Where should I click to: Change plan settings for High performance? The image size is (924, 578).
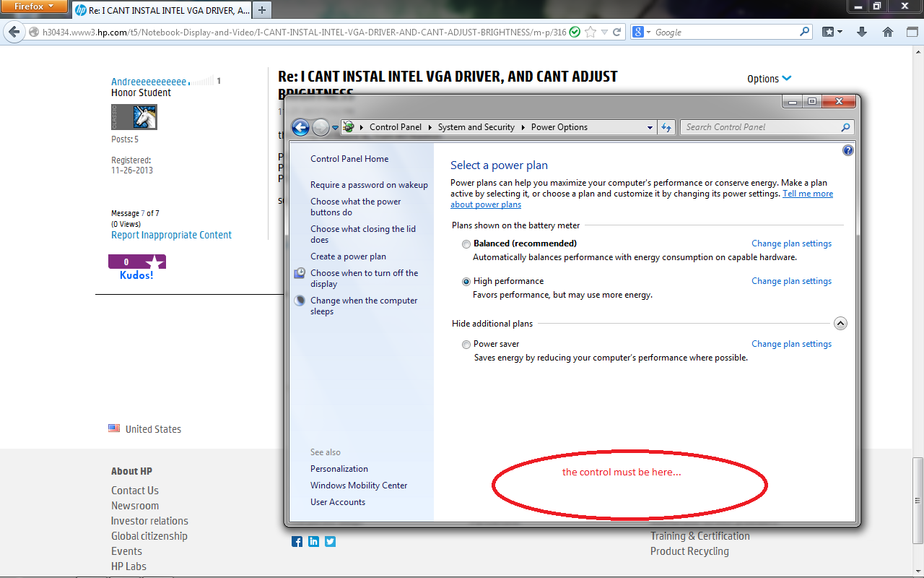791,281
